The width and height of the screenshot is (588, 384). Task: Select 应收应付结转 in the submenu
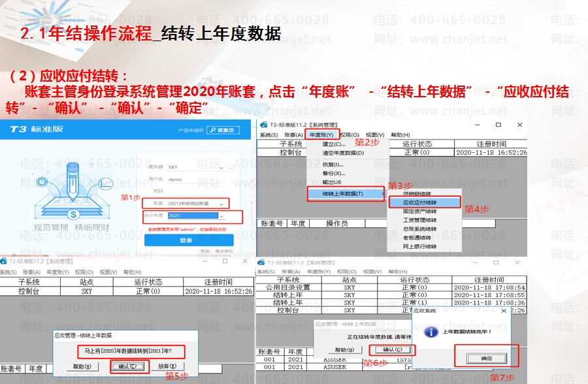(424, 202)
